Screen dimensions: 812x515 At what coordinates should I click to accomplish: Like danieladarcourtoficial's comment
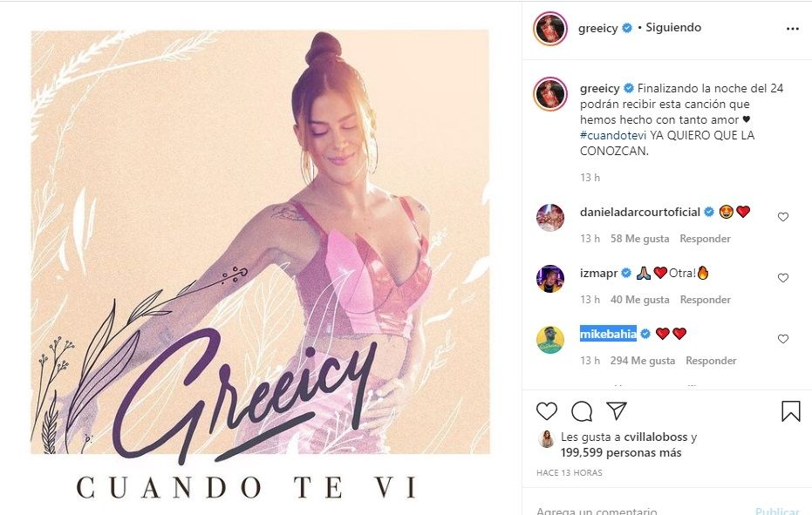[x=783, y=217]
